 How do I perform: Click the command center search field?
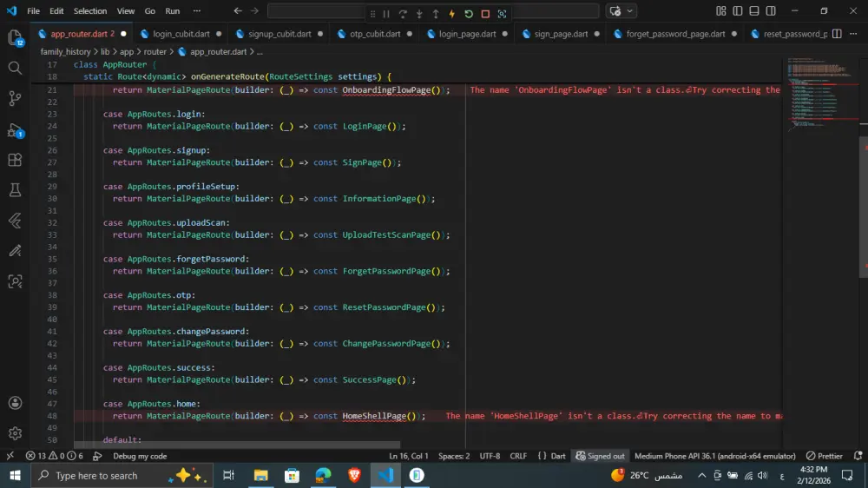click(x=433, y=11)
